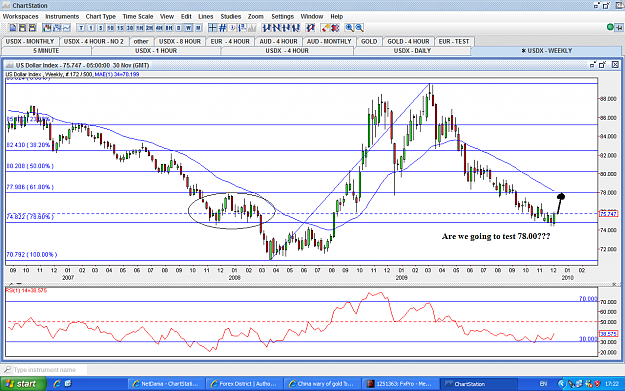Switch to EUR - 4 HOUR tab
The height and width of the screenshot is (391, 625).
coord(230,41)
